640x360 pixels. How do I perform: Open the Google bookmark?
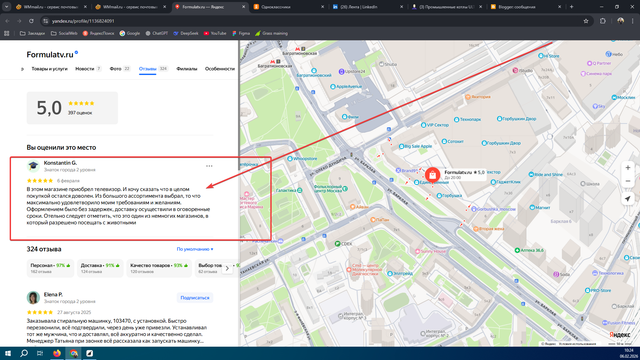click(x=130, y=33)
